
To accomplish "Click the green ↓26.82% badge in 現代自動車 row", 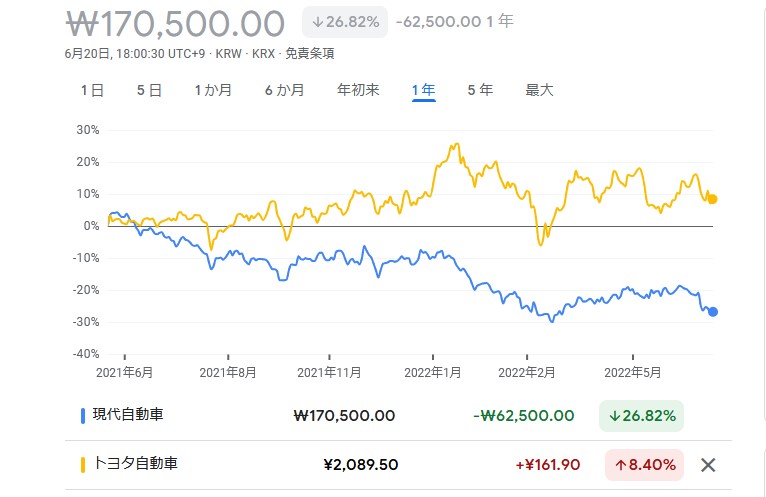I will pyautogui.click(x=642, y=415).
